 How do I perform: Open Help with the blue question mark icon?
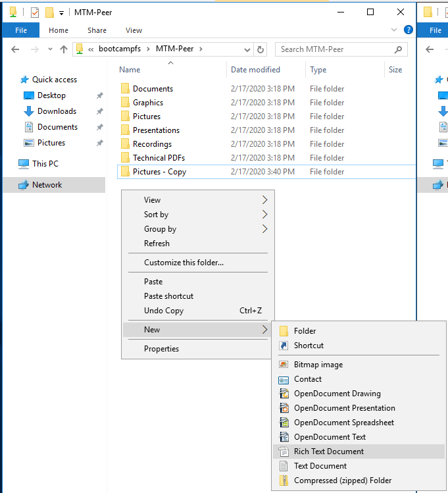pos(408,30)
